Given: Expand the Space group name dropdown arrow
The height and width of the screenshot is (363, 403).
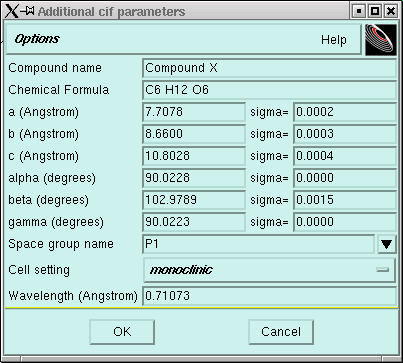Looking at the screenshot, I should [x=387, y=244].
